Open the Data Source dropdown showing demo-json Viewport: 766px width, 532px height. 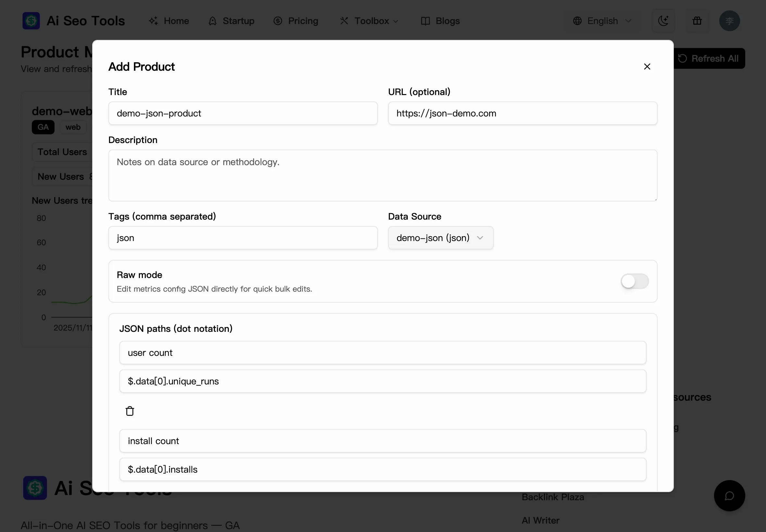(x=440, y=238)
